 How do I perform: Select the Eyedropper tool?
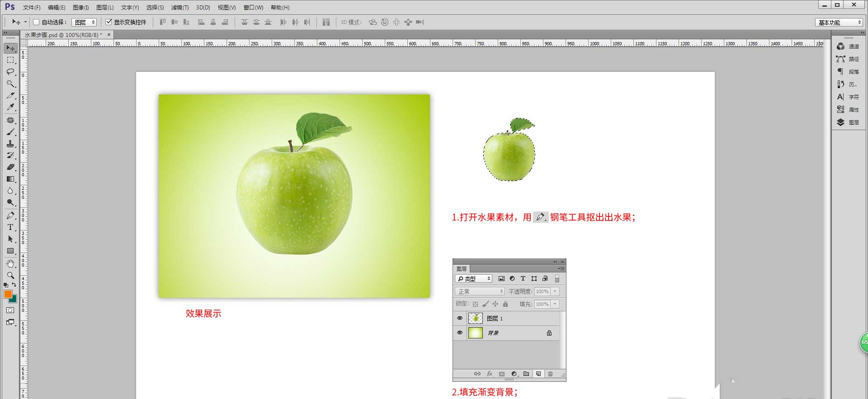coord(10,107)
